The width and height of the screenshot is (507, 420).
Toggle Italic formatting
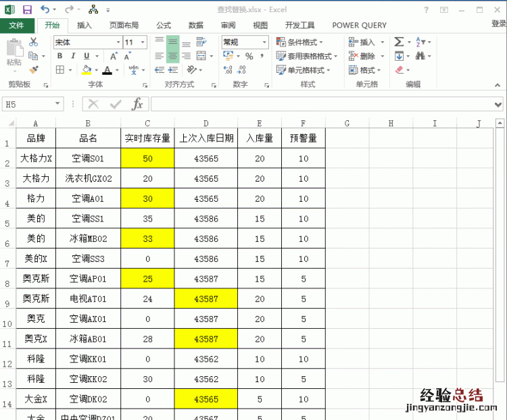pyautogui.click(x=72, y=56)
